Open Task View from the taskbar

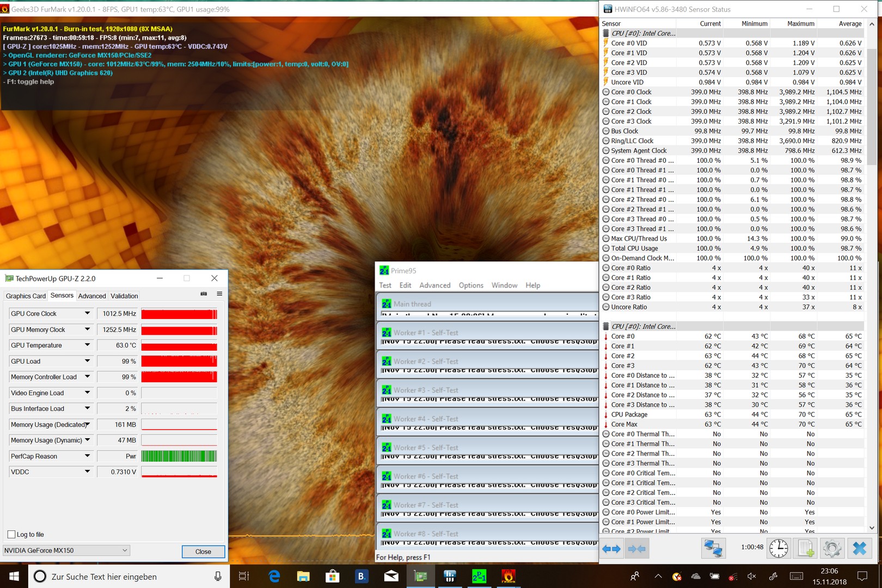(x=244, y=576)
